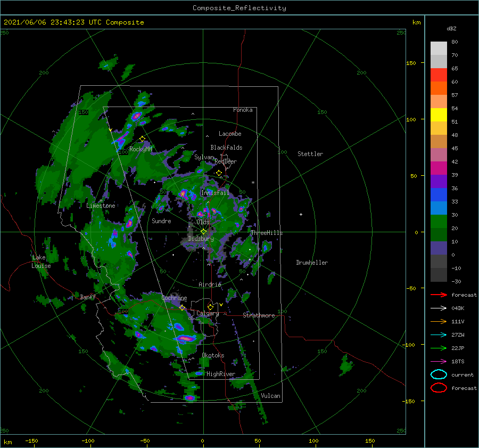Click the 04DK legend text
479x448 pixels.
pos(458,308)
